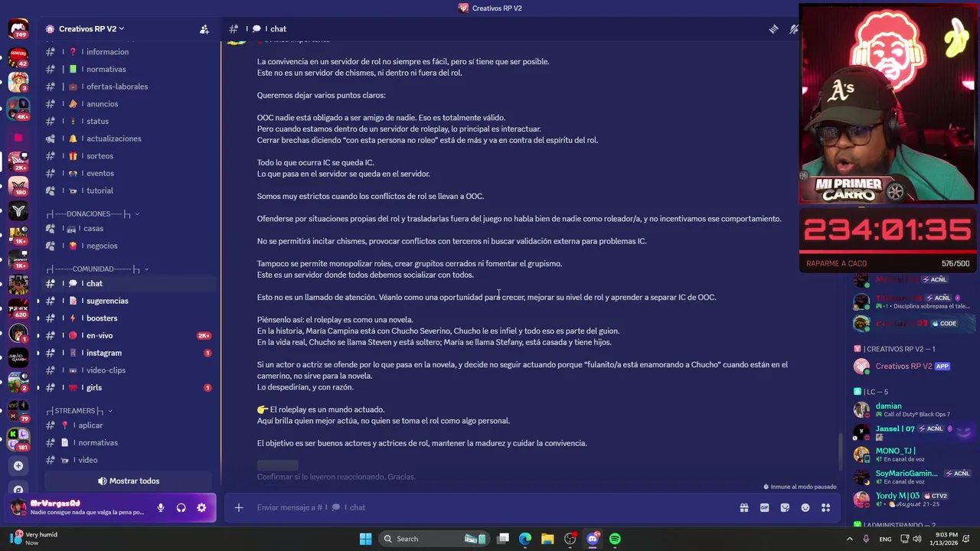Click Mostrar todos button
Image resolution: width=980 pixels, height=551 pixels.
[129, 481]
